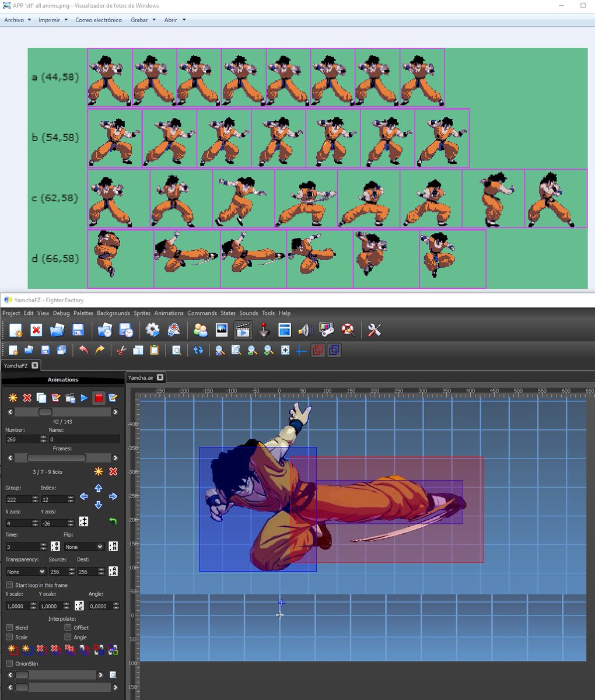Delete the frame via the X beside '9 ticks'
Image resolution: width=595 pixels, height=700 pixels.
point(113,471)
